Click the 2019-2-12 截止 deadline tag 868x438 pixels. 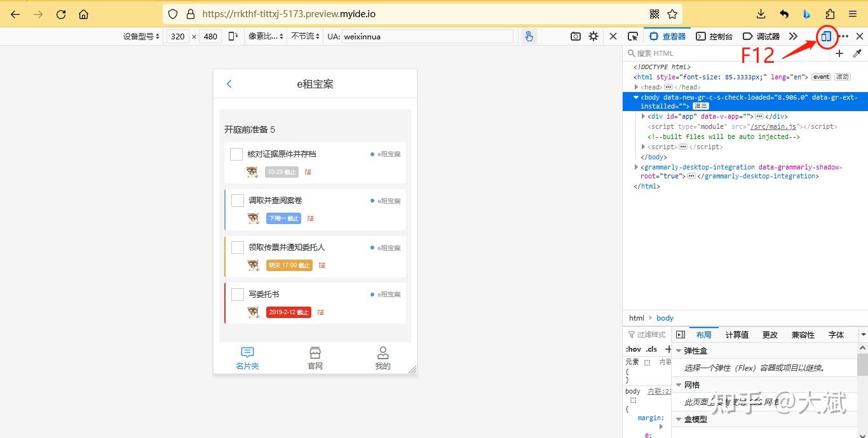click(288, 312)
